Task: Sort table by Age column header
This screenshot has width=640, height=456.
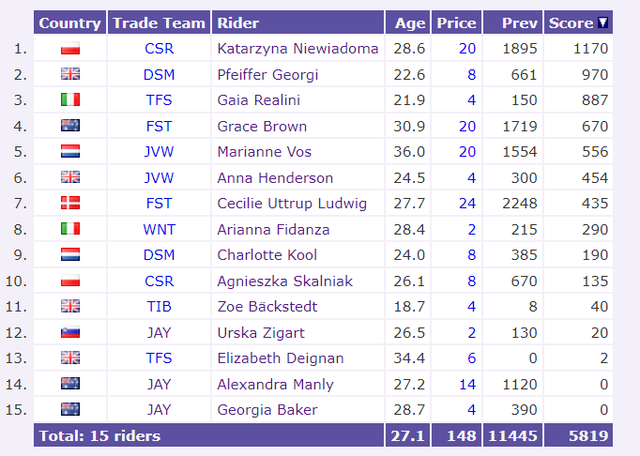Action: 410,23
